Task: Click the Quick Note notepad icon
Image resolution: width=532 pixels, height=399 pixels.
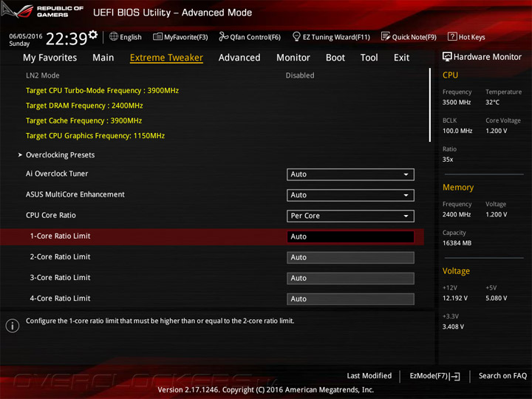Action: point(386,36)
